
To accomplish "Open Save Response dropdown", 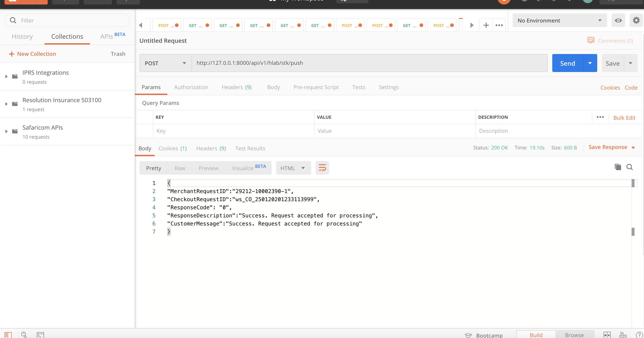I will [611, 147].
